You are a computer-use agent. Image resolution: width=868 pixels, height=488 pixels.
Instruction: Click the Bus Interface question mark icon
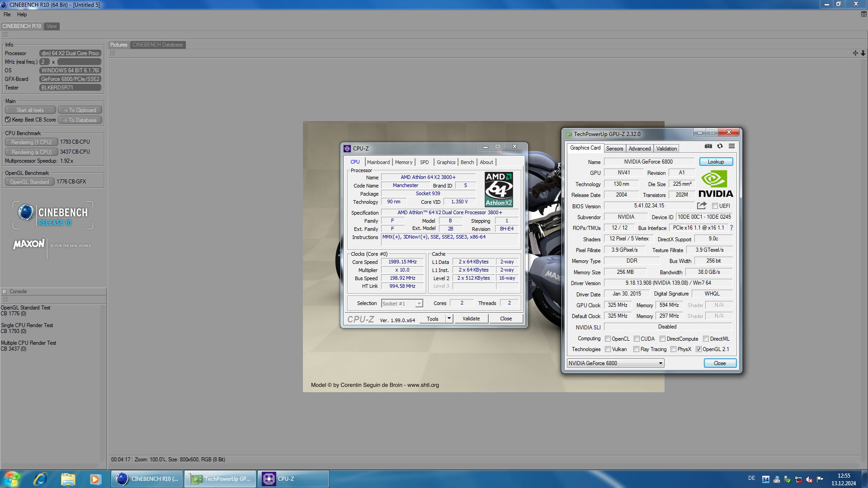[x=731, y=228]
